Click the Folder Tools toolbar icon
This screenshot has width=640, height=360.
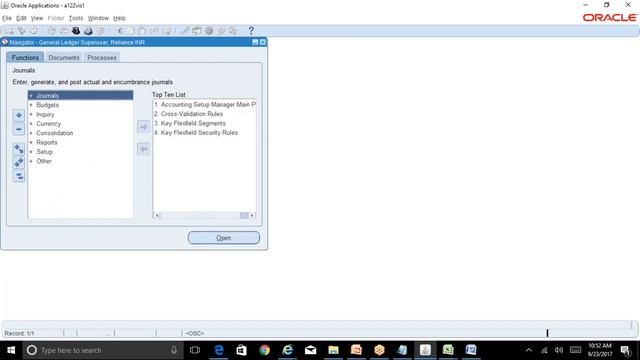pyautogui.click(x=233, y=31)
